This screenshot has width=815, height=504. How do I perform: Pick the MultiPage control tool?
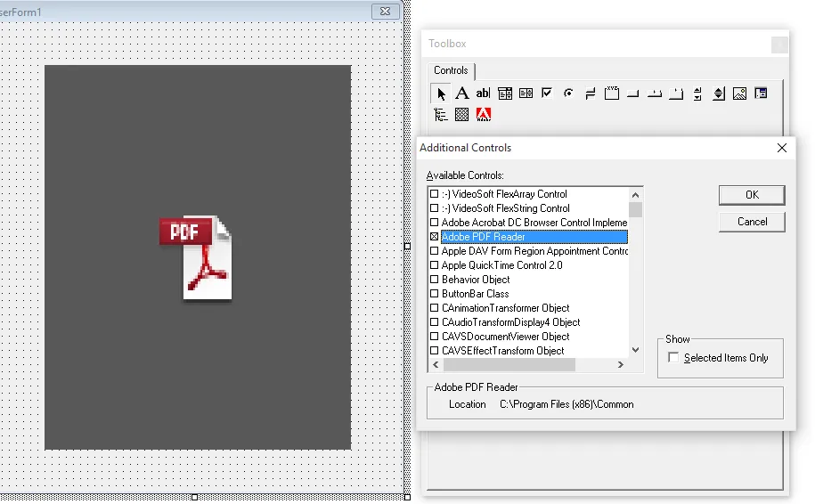pos(676,93)
